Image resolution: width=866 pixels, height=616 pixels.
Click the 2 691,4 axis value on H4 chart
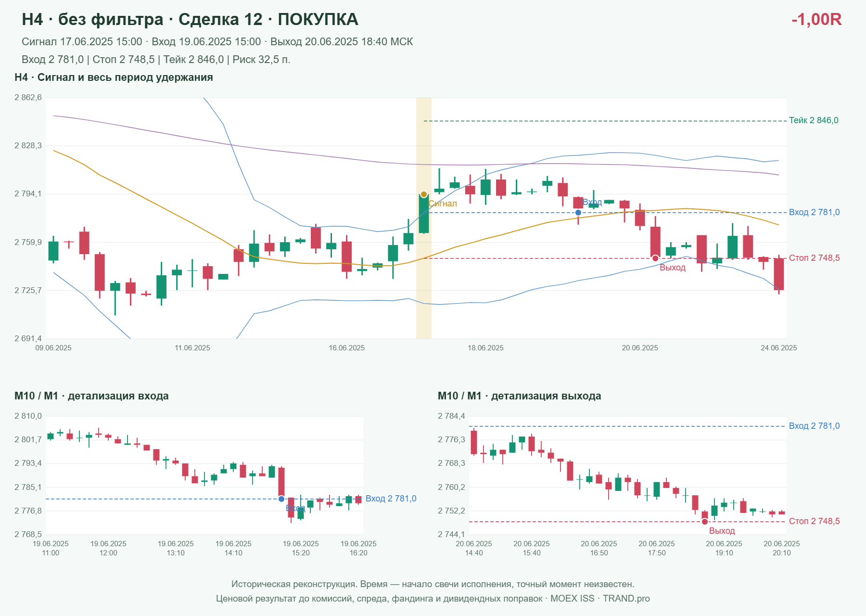[28, 339]
